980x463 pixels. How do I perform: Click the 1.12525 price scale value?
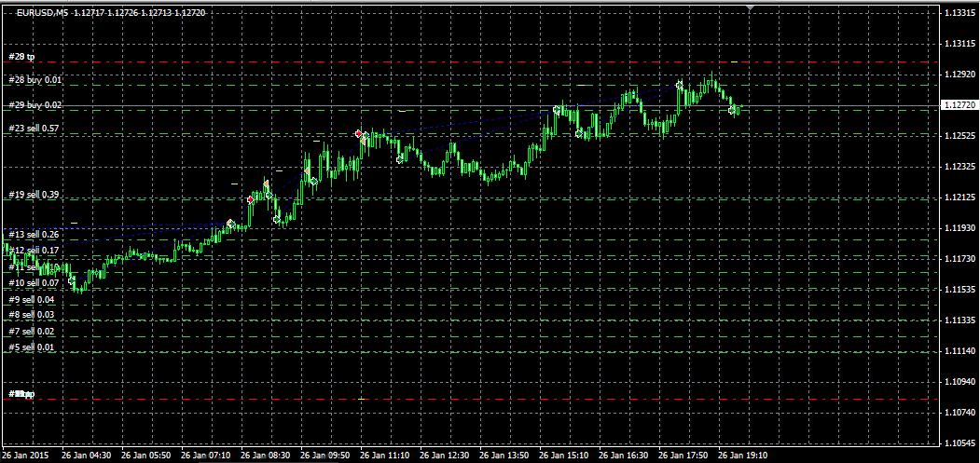pyautogui.click(x=959, y=136)
